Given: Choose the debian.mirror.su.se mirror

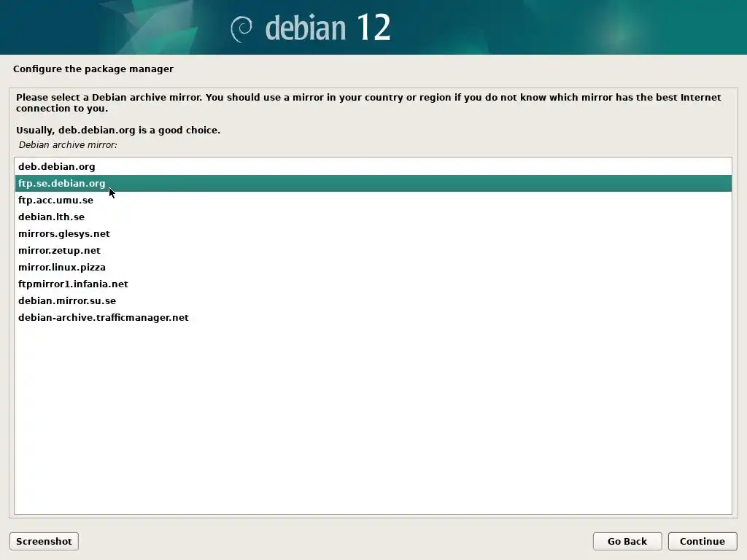Looking at the screenshot, I should click(373, 300).
